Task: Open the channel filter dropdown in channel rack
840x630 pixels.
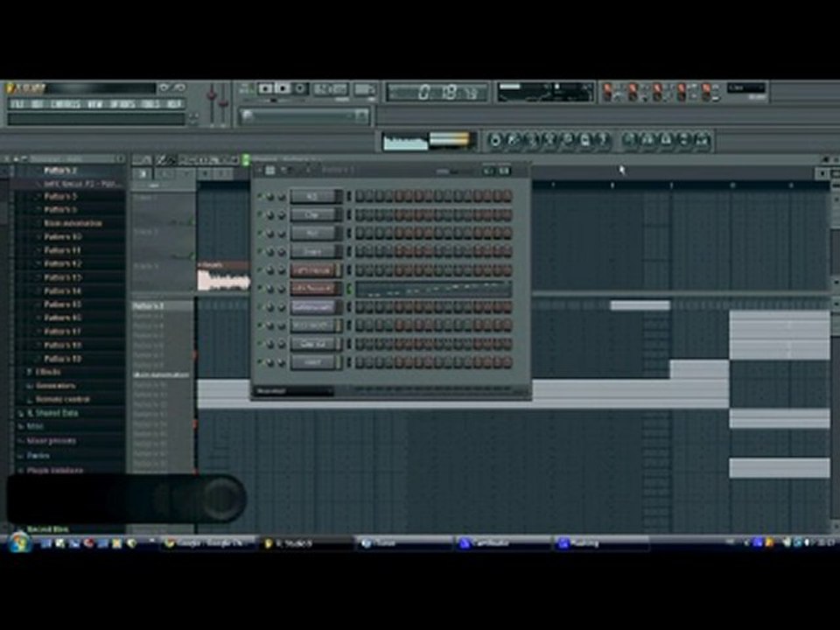Action: [294, 392]
